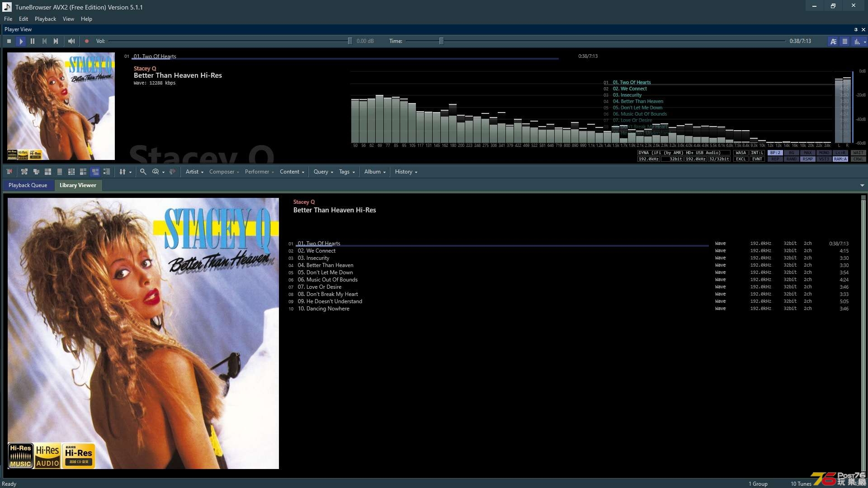Click the expand-all tiles icon in toolbar

coord(24,172)
